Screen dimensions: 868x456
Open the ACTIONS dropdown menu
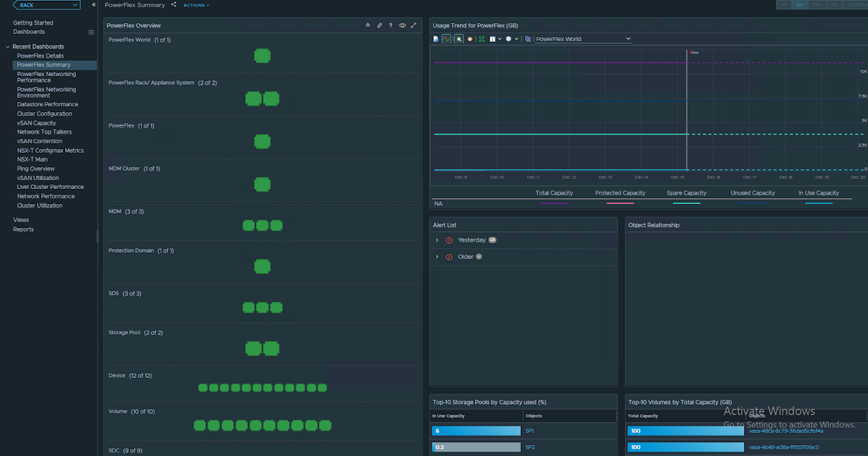[x=196, y=5]
